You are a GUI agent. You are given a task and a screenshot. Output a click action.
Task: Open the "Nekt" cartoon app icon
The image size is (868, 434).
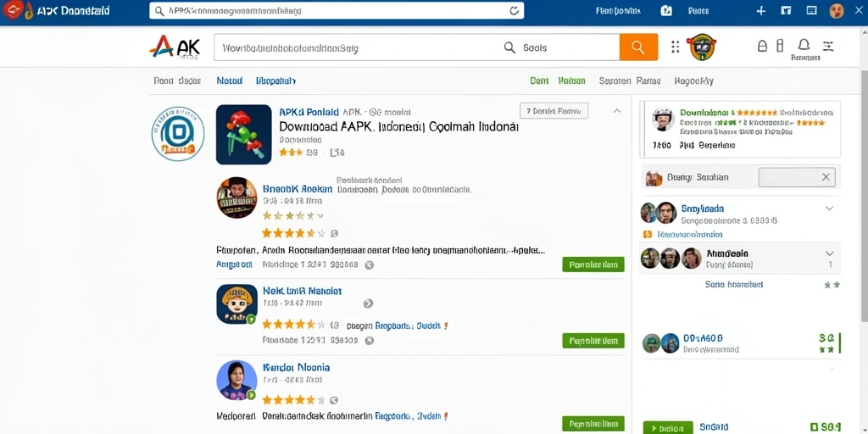click(x=236, y=304)
